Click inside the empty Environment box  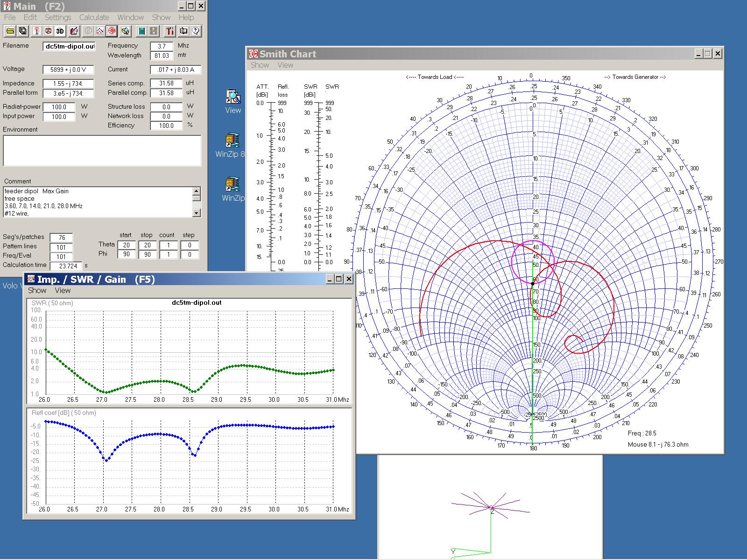pyautogui.click(x=102, y=150)
